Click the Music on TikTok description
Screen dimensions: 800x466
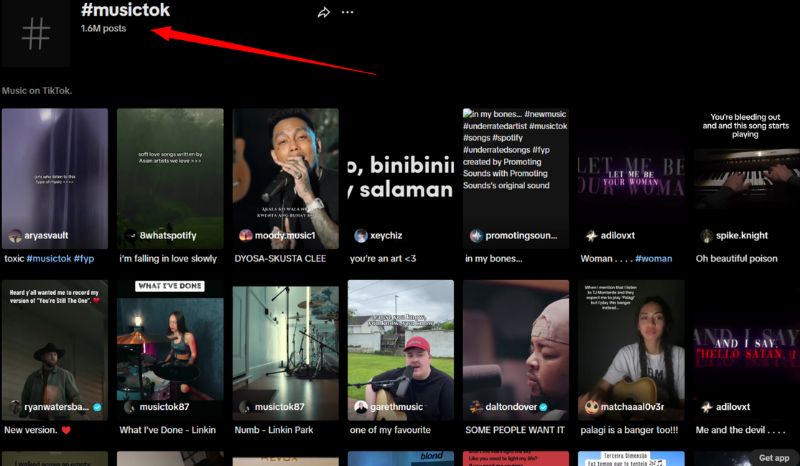click(x=37, y=91)
